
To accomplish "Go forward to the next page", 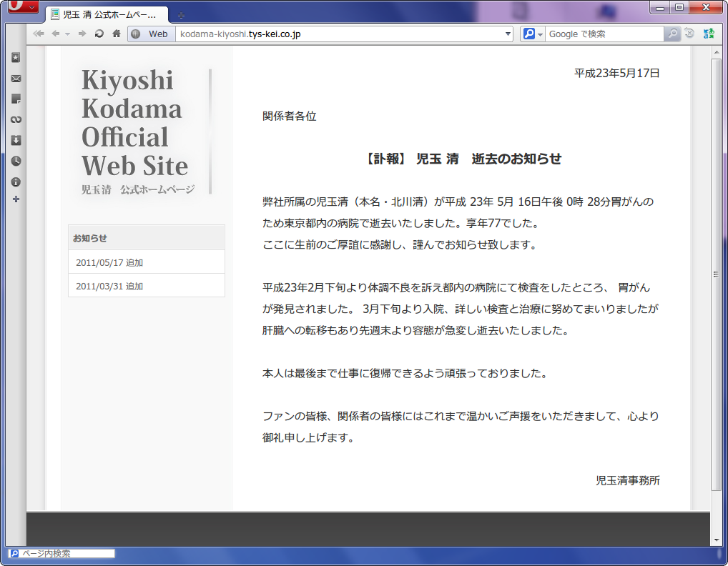I will (x=82, y=34).
